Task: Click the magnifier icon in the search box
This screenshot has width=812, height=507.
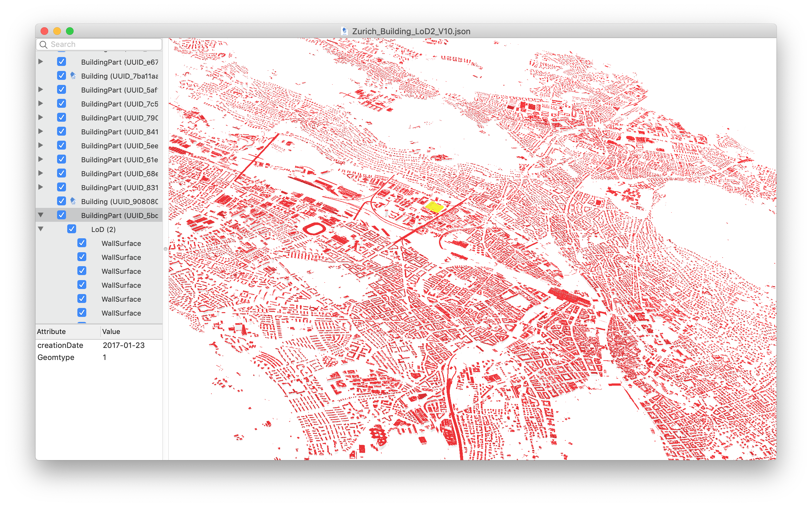Action: pyautogui.click(x=44, y=45)
